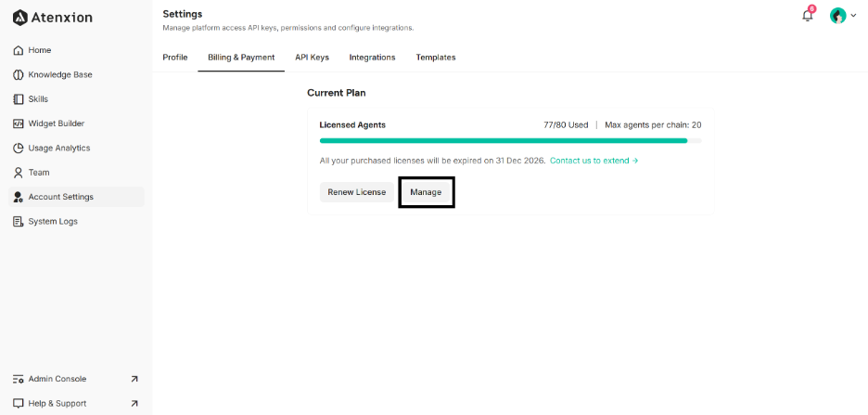868x415 pixels.
Task: Open the Usage Analytics page
Action: point(76,148)
